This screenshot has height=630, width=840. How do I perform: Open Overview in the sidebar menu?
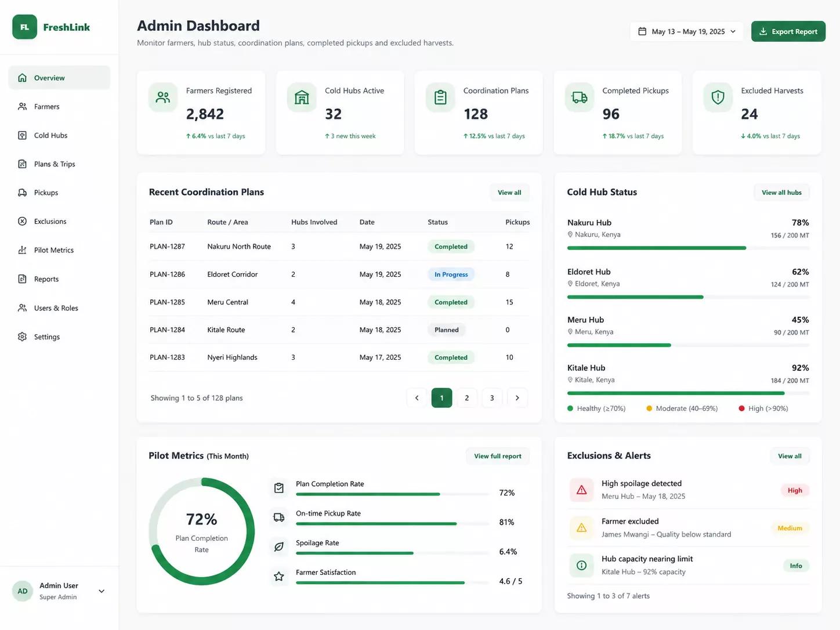(59, 78)
